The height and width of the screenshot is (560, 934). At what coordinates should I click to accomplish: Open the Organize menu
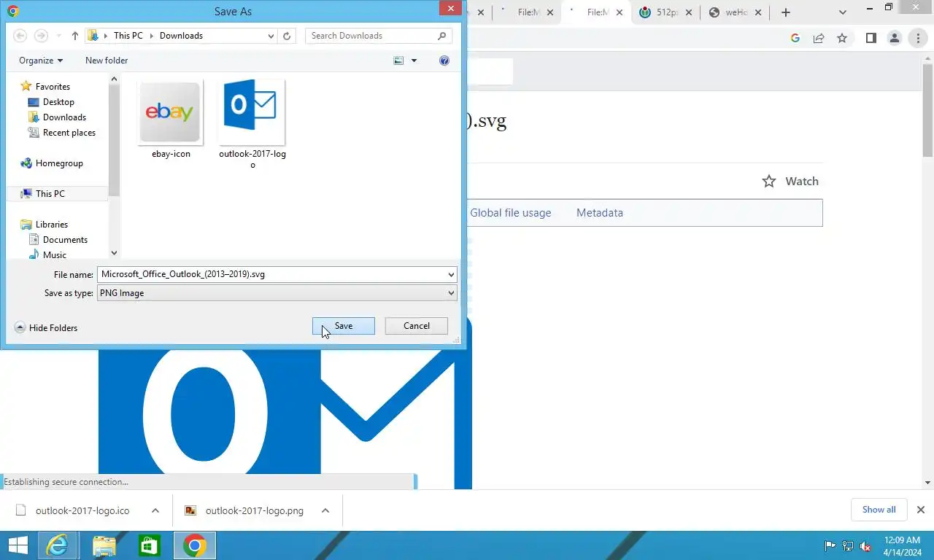click(x=41, y=61)
